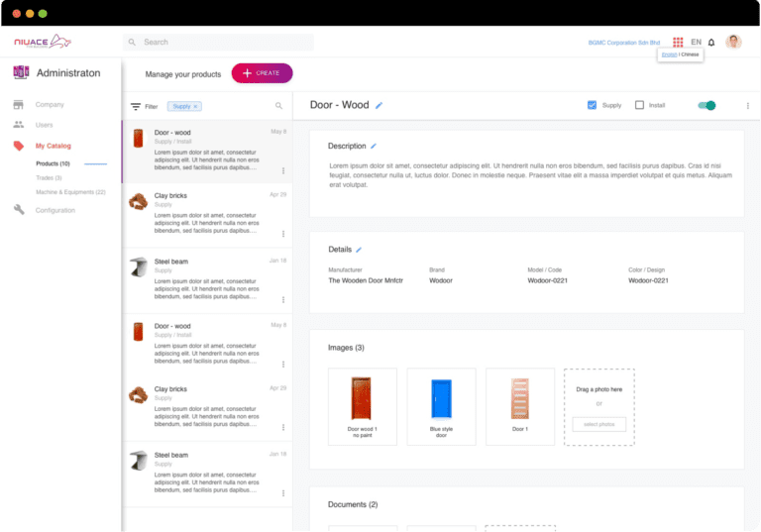Open the red apps grid icon

678,43
